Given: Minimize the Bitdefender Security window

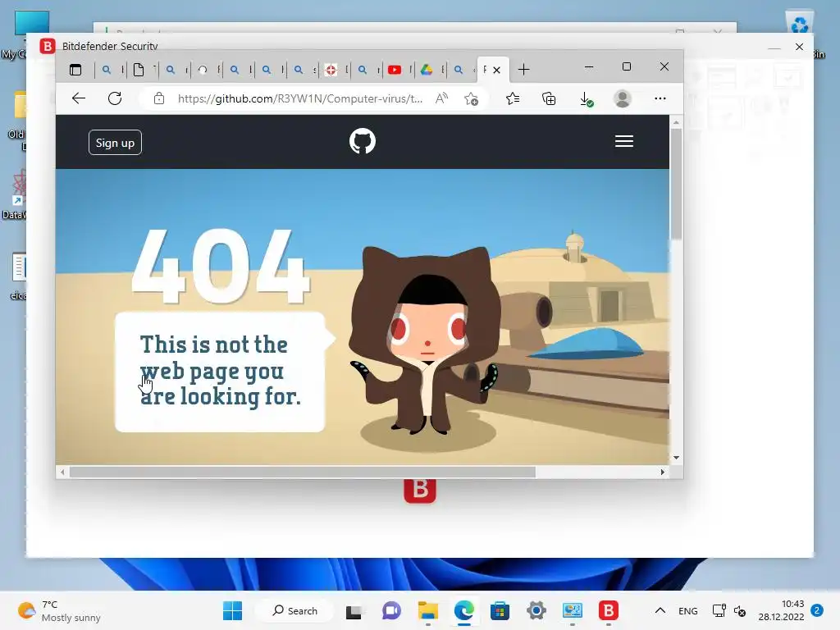Looking at the screenshot, I should click(774, 47).
